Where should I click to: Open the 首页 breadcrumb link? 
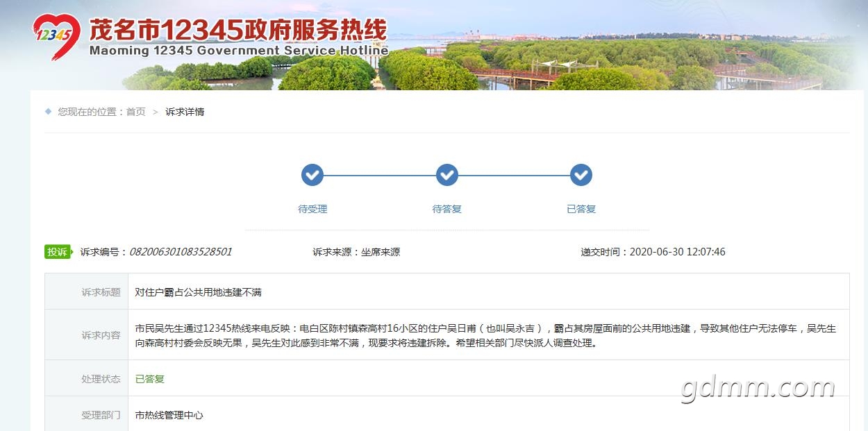point(136,112)
